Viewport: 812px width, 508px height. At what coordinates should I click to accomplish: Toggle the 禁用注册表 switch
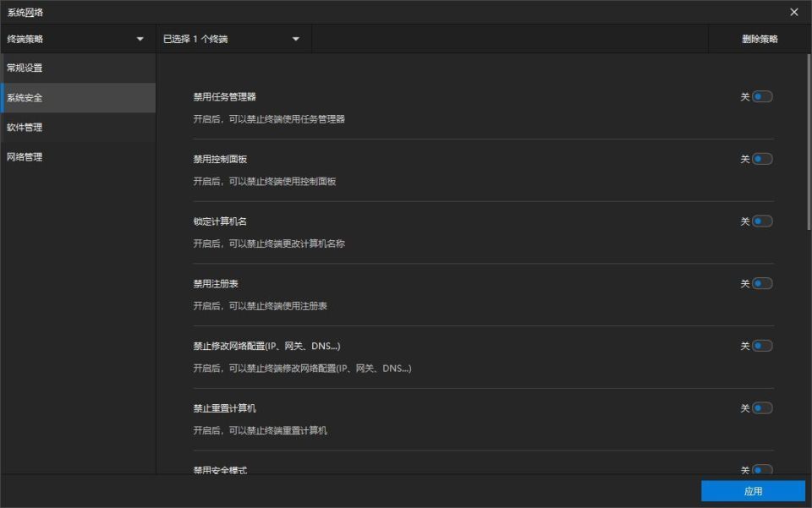coord(762,283)
